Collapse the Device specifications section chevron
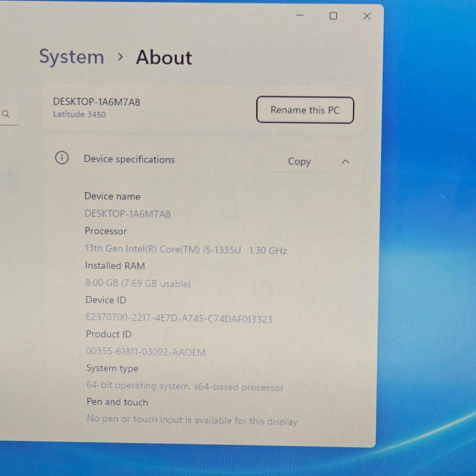The width and height of the screenshot is (476, 476). coord(345,162)
